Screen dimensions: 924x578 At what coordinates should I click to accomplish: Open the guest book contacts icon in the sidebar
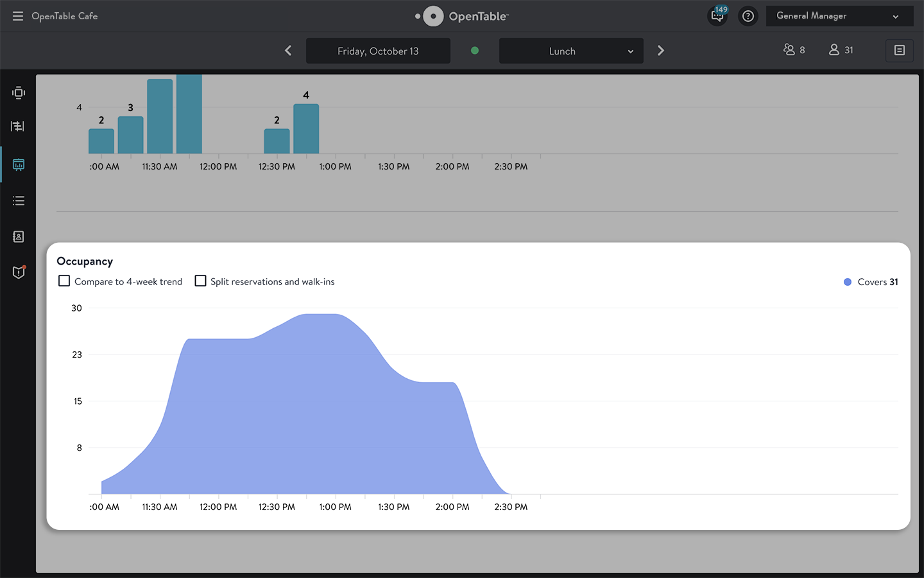tap(19, 237)
